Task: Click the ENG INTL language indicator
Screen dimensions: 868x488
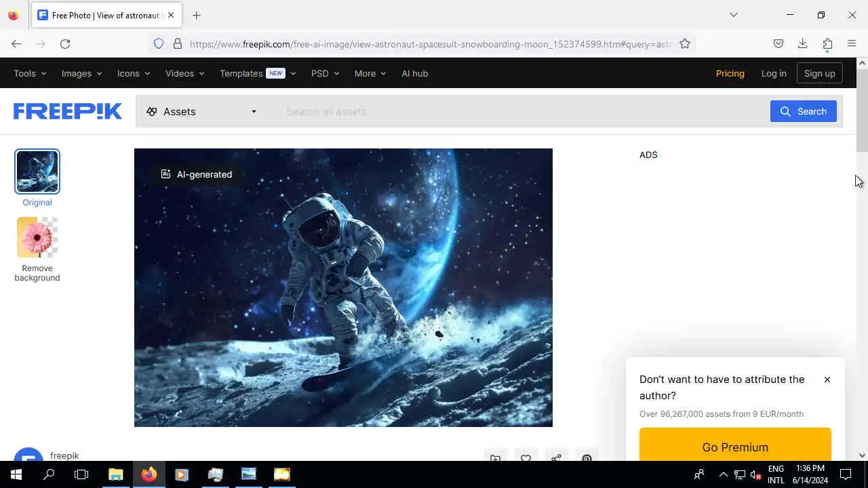Action: point(776,474)
